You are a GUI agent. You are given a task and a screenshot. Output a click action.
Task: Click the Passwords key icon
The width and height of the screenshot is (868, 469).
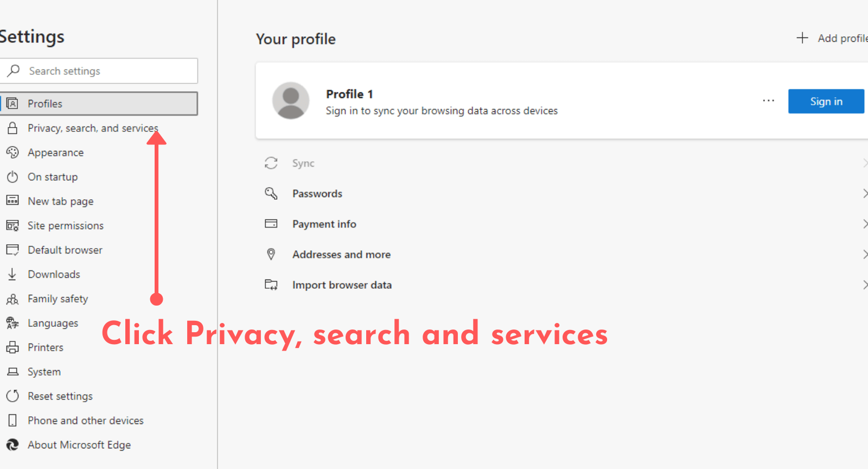tap(271, 193)
